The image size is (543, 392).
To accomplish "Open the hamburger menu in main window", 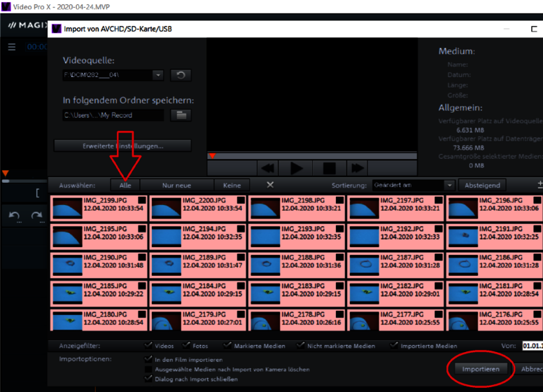I will pyautogui.click(x=12, y=47).
